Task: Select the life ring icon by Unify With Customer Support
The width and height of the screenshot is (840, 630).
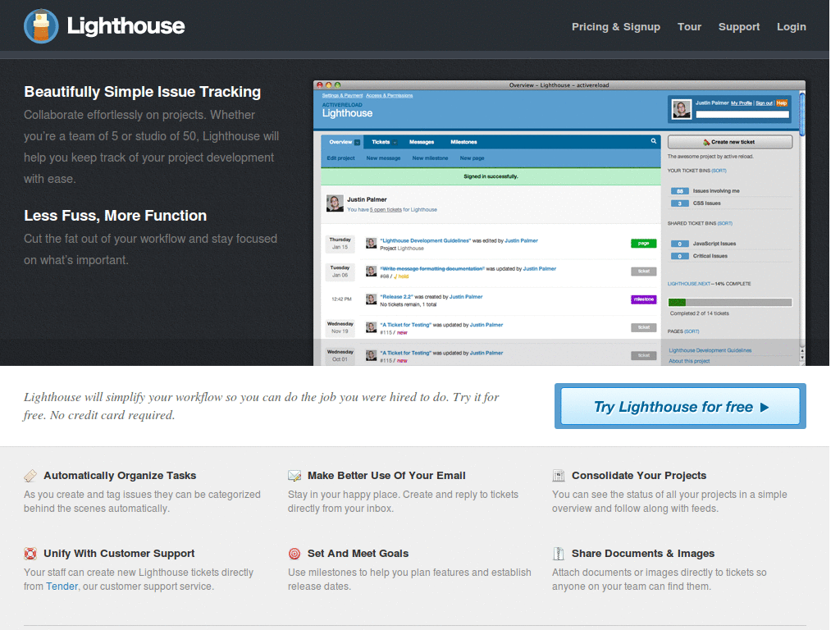Action: 30,553
